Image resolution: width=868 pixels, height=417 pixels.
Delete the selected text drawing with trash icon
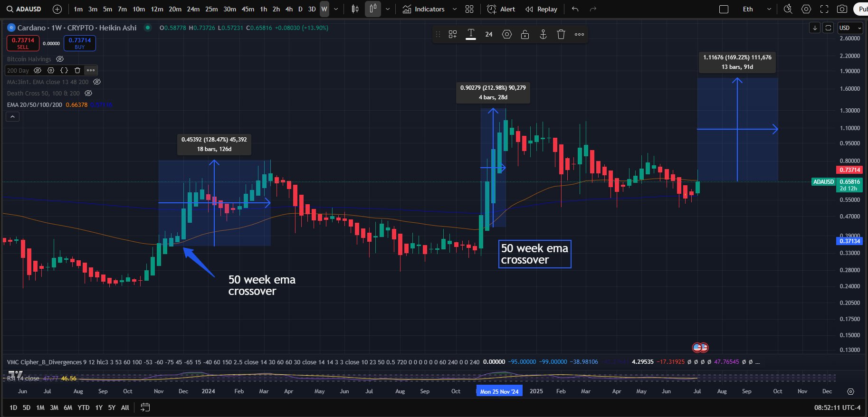point(561,34)
